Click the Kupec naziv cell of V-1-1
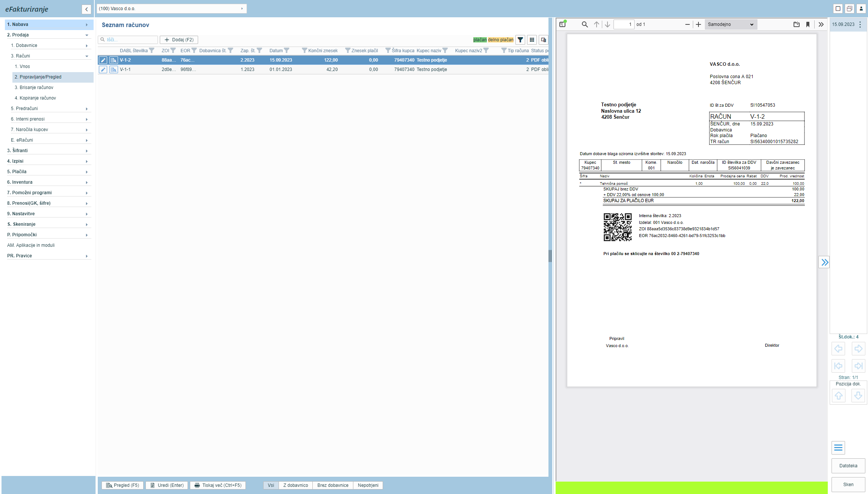Image resolution: width=868 pixels, height=494 pixels. (x=432, y=69)
